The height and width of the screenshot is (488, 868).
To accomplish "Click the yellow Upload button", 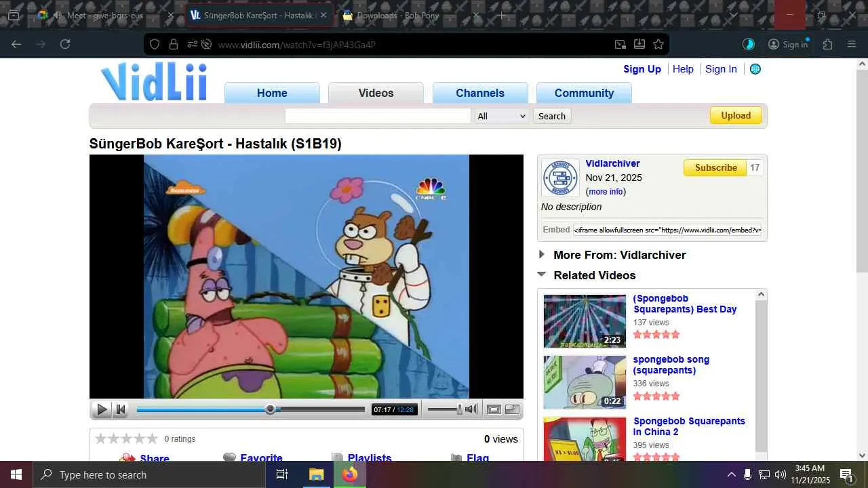I will tap(736, 115).
